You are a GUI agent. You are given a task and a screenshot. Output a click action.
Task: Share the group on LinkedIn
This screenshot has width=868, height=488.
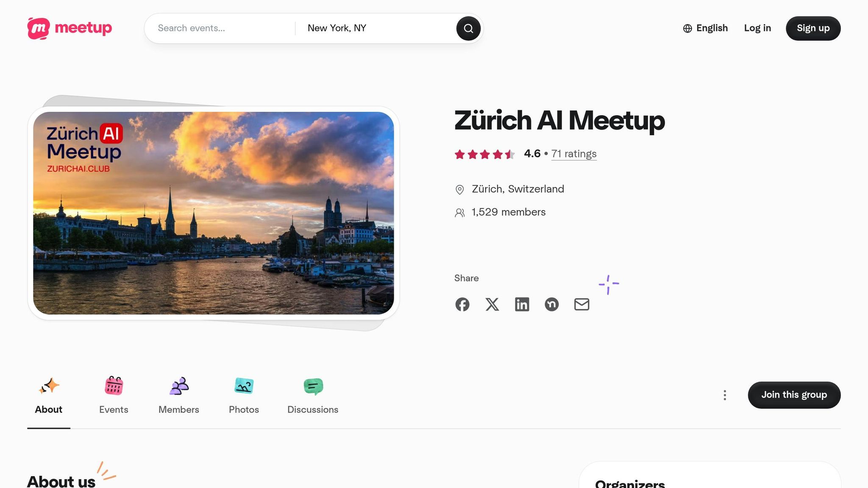522,304
